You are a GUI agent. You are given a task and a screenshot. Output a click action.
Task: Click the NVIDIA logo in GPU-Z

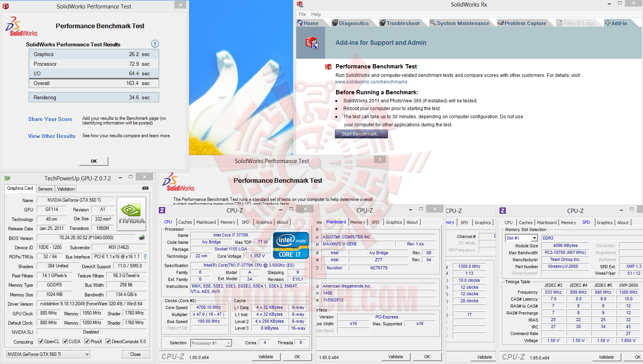pyautogui.click(x=131, y=214)
